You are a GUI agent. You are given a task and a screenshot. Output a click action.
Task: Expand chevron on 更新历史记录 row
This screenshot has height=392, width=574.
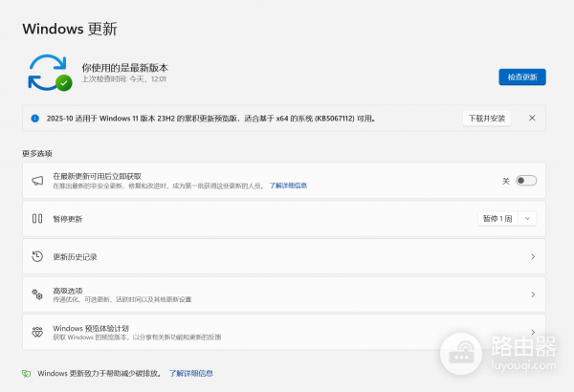click(x=533, y=256)
